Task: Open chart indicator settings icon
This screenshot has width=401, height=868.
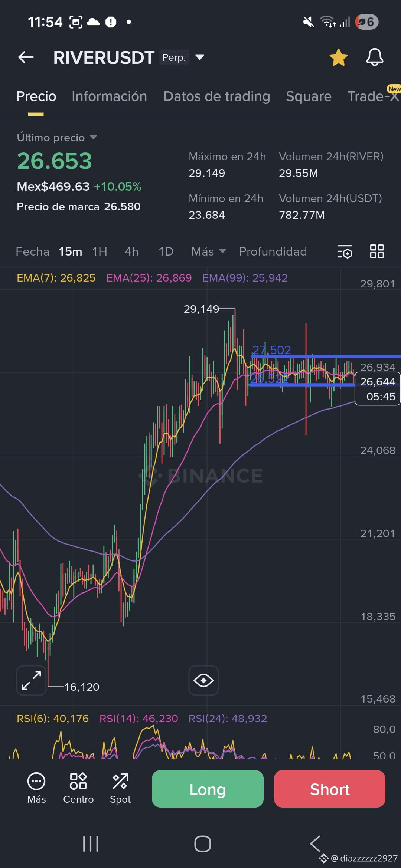Action: tap(345, 251)
